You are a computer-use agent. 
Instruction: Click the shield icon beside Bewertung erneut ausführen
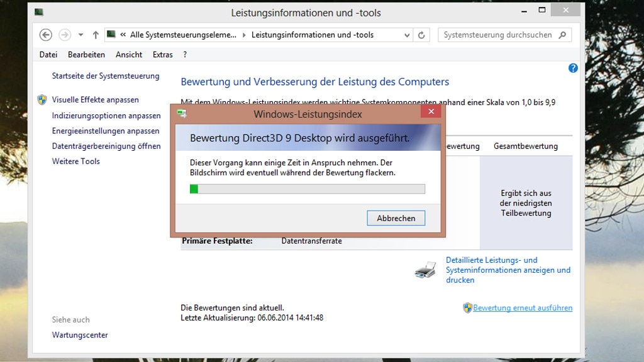click(466, 308)
